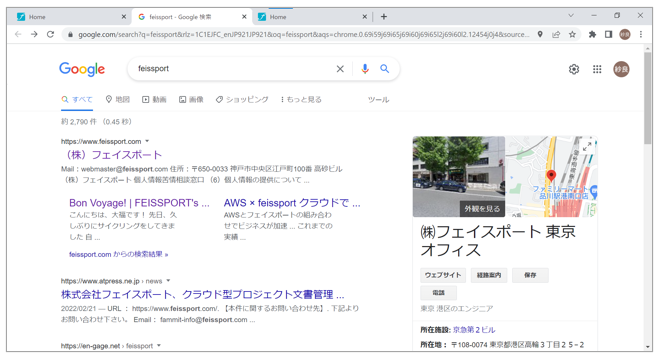
Task: Open the （株）フェイスポート result link
Action: [x=111, y=155]
